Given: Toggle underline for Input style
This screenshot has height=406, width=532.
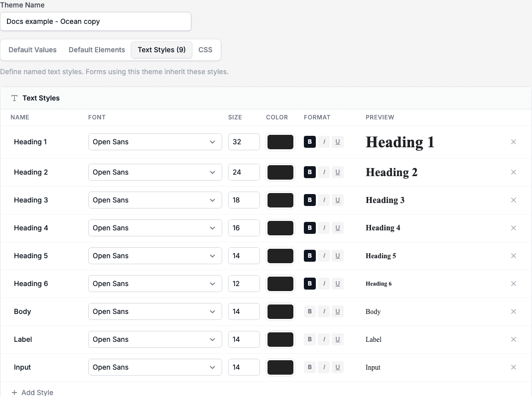Looking at the screenshot, I should click(x=338, y=367).
